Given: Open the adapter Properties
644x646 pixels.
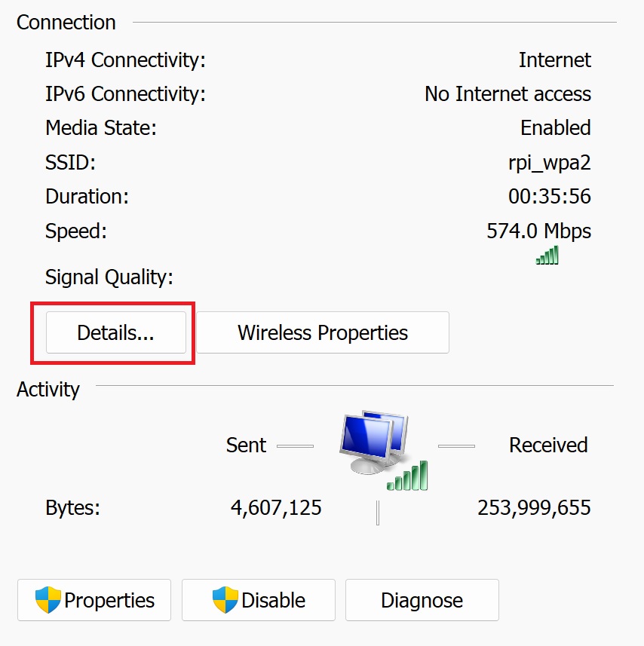Looking at the screenshot, I should tap(94, 600).
